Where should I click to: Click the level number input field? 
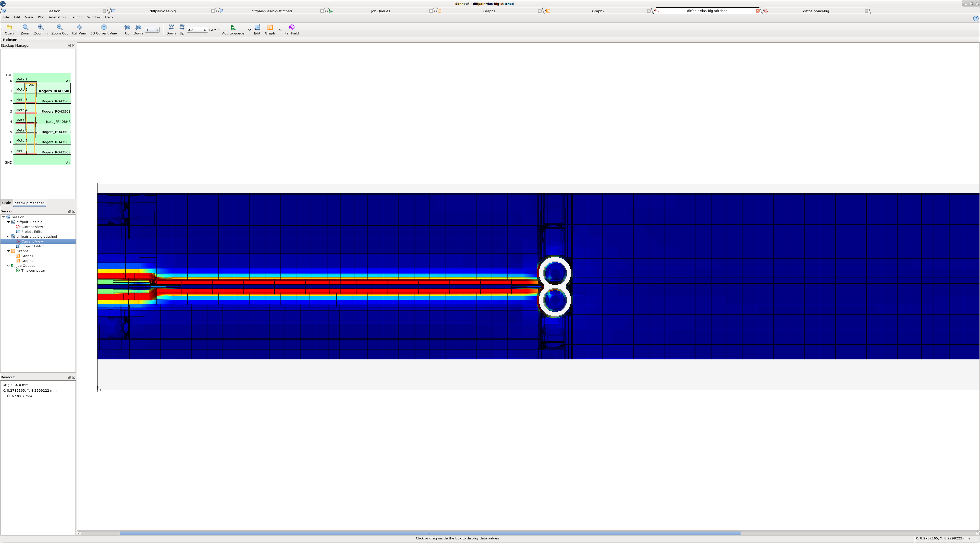pos(150,30)
